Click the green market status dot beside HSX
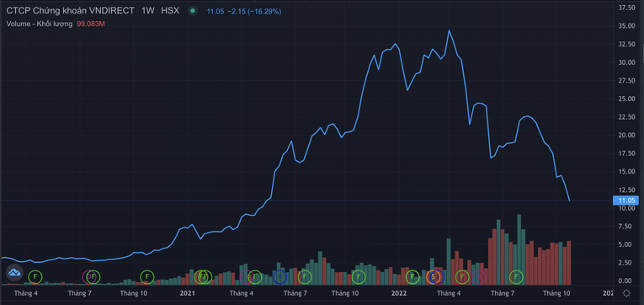This screenshot has height=305, width=644. coord(193,11)
